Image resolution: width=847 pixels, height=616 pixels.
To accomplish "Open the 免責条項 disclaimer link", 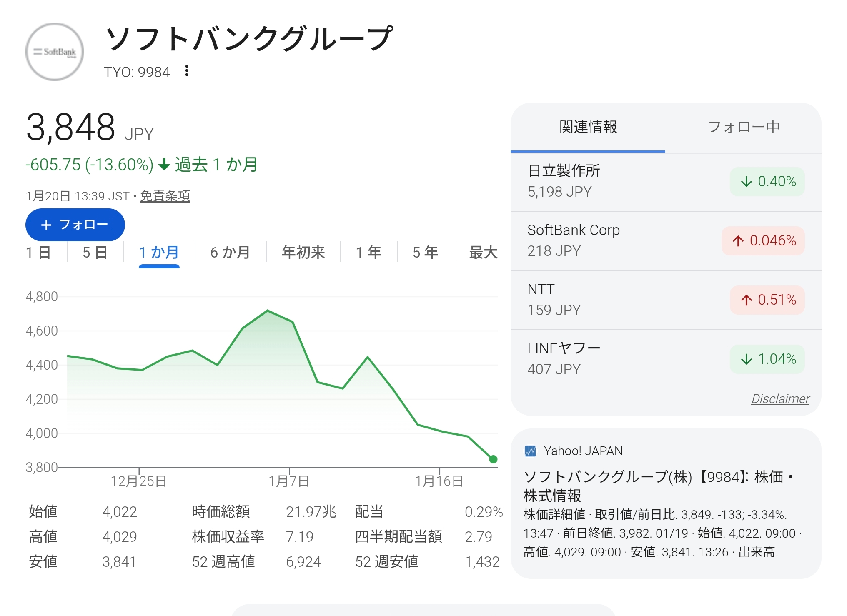I will pos(165,196).
